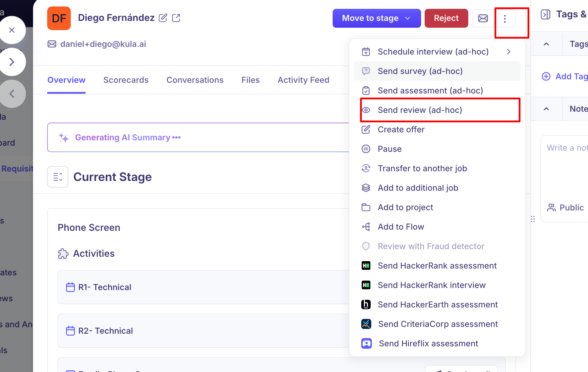588x372 pixels.
Task: Collapse the Notes section chevron
Action: 546,109
